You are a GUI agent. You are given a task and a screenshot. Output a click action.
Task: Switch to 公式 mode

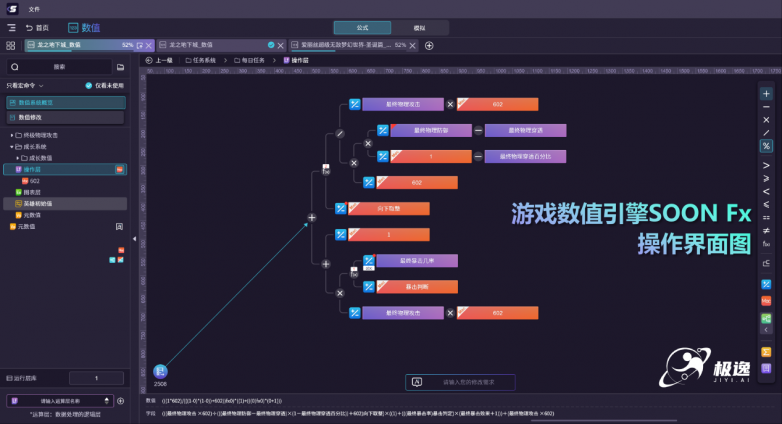[x=362, y=28]
